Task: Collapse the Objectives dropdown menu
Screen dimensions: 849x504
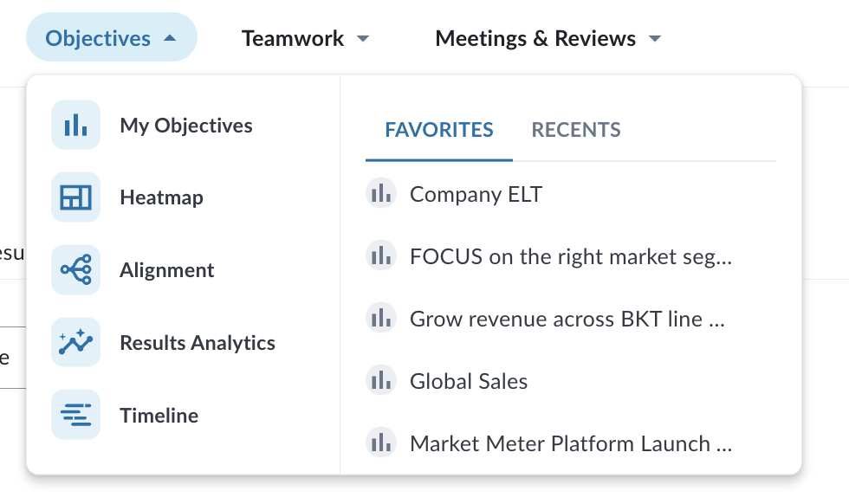Action: pyautogui.click(x=112, y=37)
